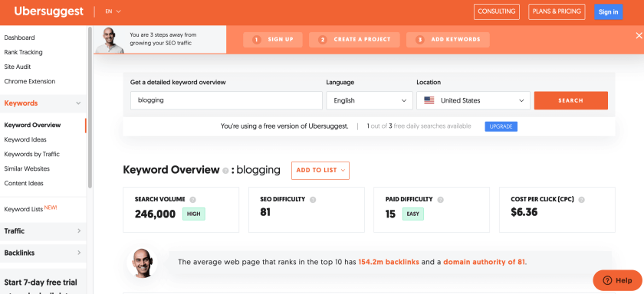This screenshot has height=294, width=644.
Task: Open the Language dropdown showing English
Action: point(370,100)
